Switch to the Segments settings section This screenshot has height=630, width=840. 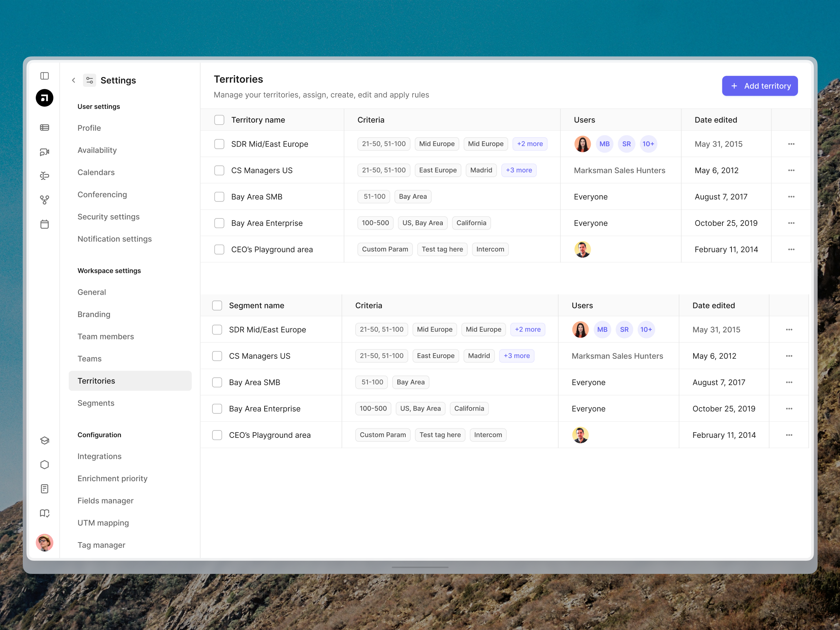96,403
